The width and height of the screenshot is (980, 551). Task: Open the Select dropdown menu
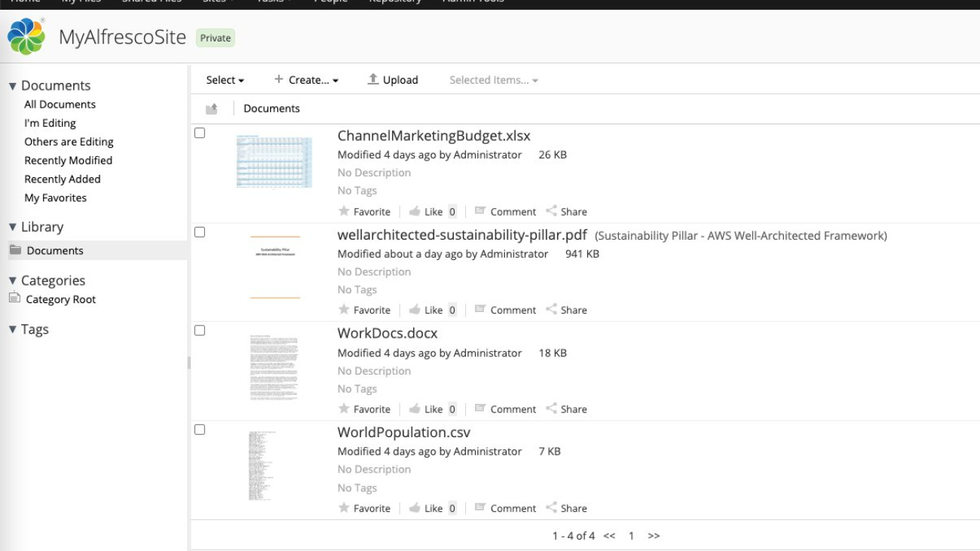(225, 80)
